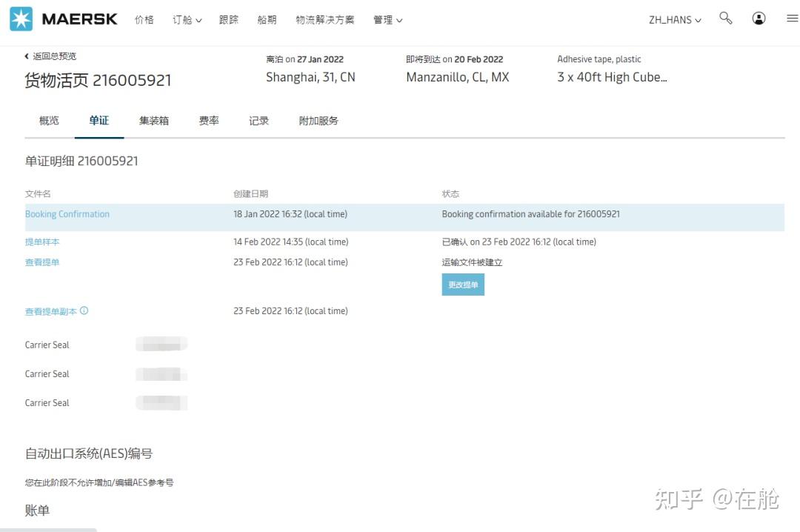Open the Booking Confirmation document
The width and height of the screenshot is (800, 532).
tap(67, 213)
